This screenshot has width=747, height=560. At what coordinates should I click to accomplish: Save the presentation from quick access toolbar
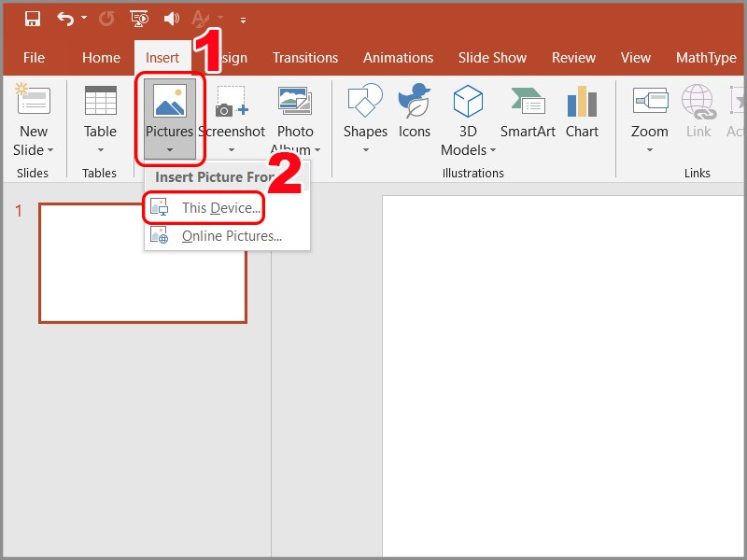(x=32, y=16)
